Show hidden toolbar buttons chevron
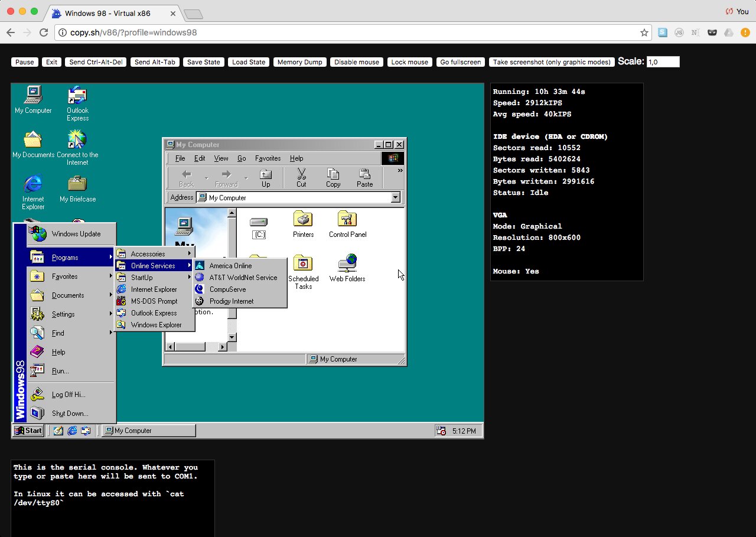The image size is (756, 537). (x=400, y=171)
